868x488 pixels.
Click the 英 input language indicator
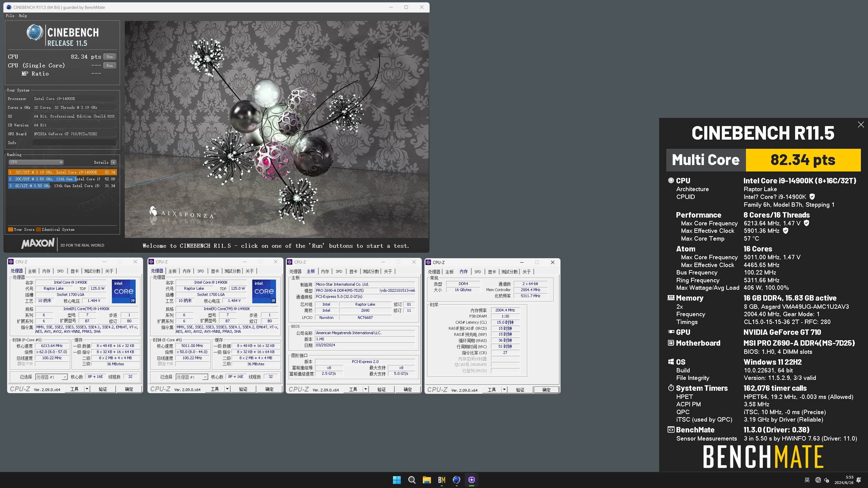pos(807,480)
